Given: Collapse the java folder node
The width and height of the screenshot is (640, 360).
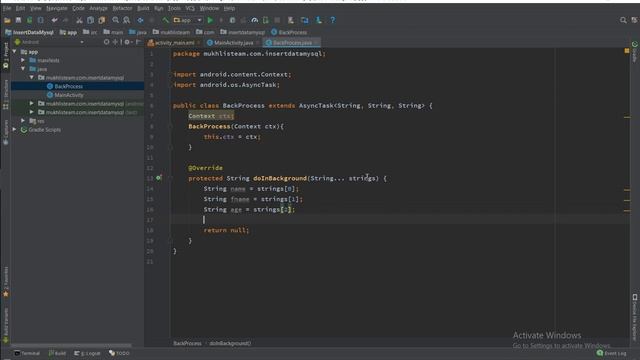Looking at the screenshot, I should pyautogui.click(x=23, y=69).
